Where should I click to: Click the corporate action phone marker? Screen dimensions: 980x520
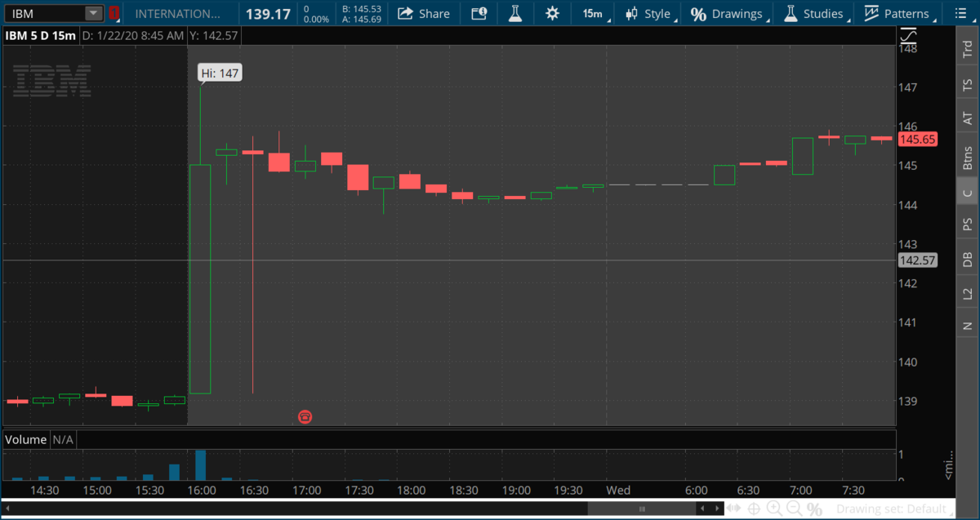point(305,416)
